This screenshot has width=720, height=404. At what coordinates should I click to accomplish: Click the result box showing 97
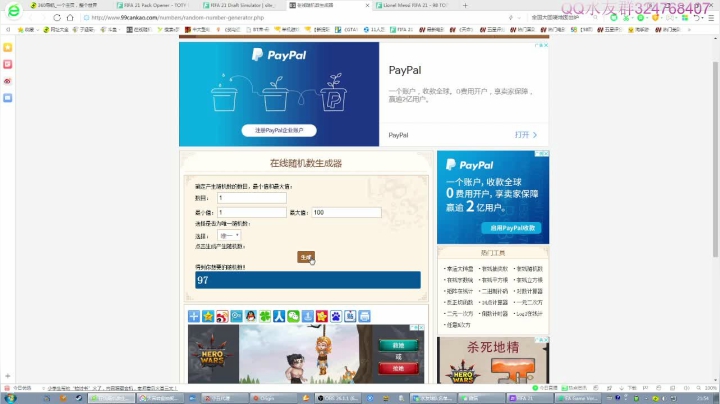tap(308, 280)
